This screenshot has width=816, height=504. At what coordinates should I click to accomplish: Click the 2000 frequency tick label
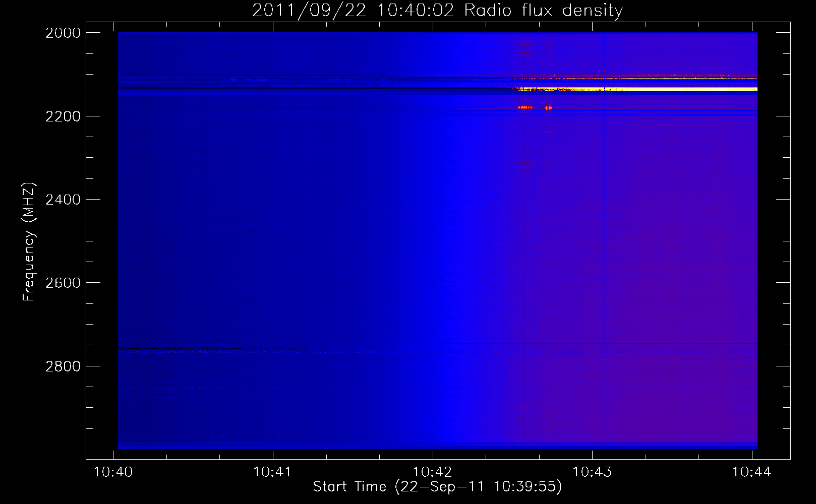63,33
